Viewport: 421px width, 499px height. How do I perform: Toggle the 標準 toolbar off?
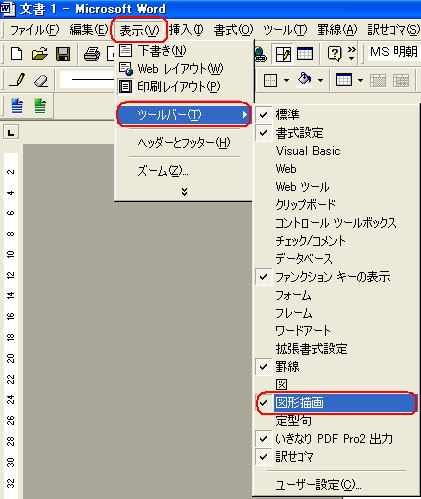coord(337,115)
